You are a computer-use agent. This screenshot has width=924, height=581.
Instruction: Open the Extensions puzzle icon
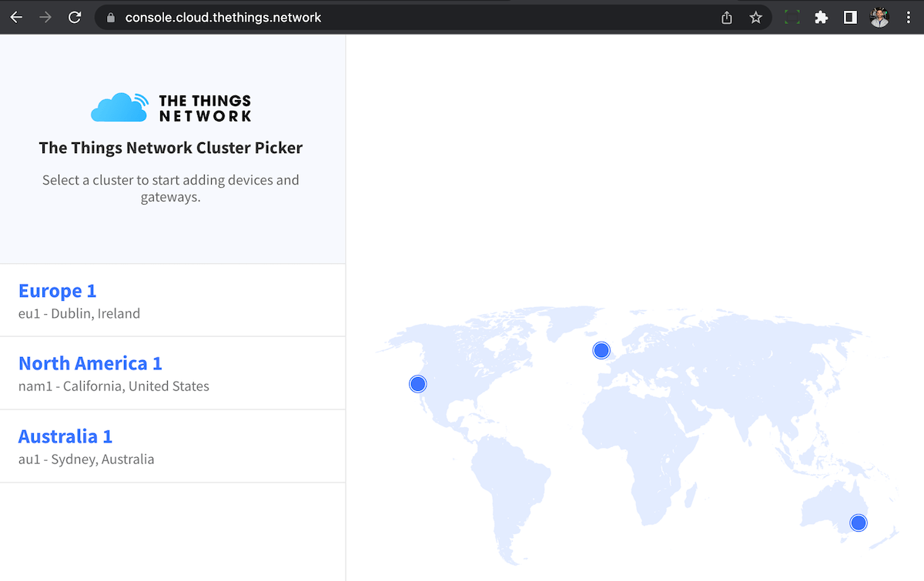tap(821, 17)
